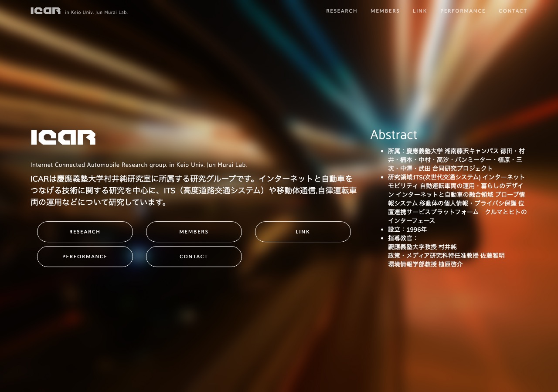Click the Abstract heading
Viewport: 558px width, 392px height.
pyautogui.click(x=394, y=135)
